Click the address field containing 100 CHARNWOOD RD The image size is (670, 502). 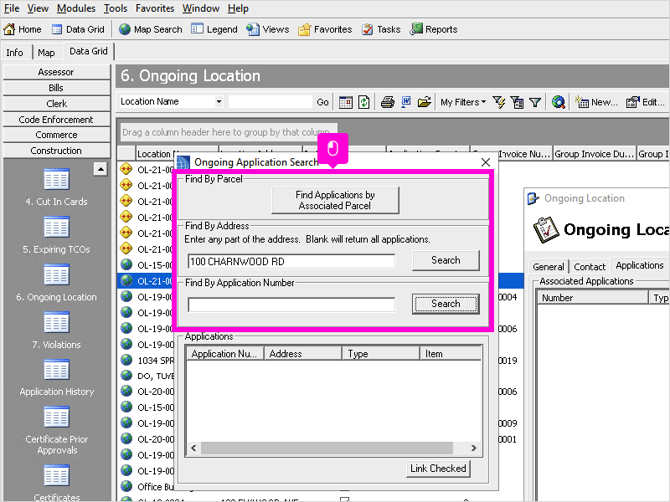point(291,261)
